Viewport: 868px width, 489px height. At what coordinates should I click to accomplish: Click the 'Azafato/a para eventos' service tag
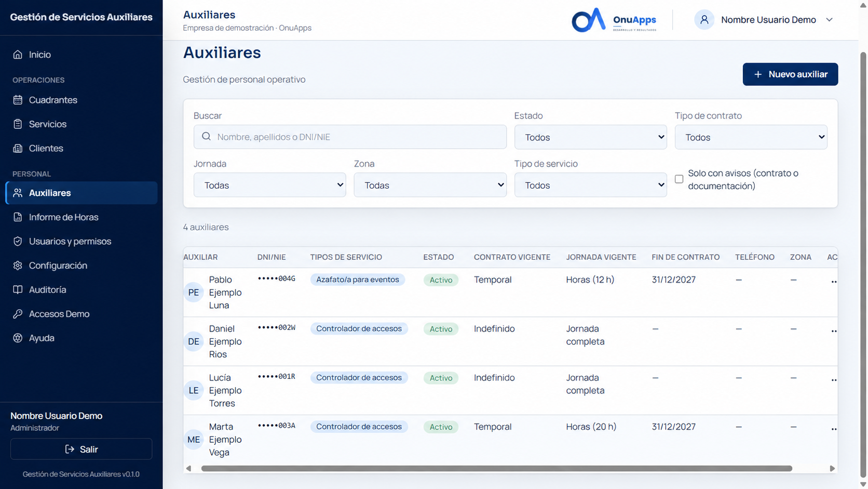[x=358, y=280]
